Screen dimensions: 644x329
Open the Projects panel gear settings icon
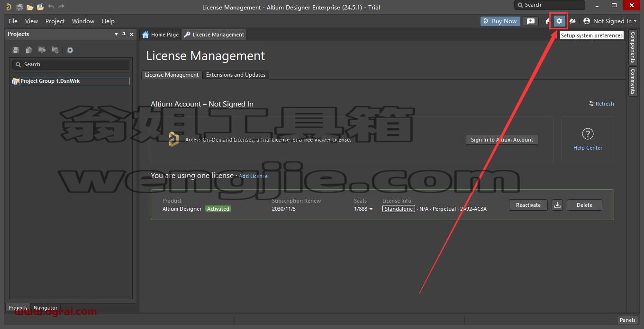70,50
